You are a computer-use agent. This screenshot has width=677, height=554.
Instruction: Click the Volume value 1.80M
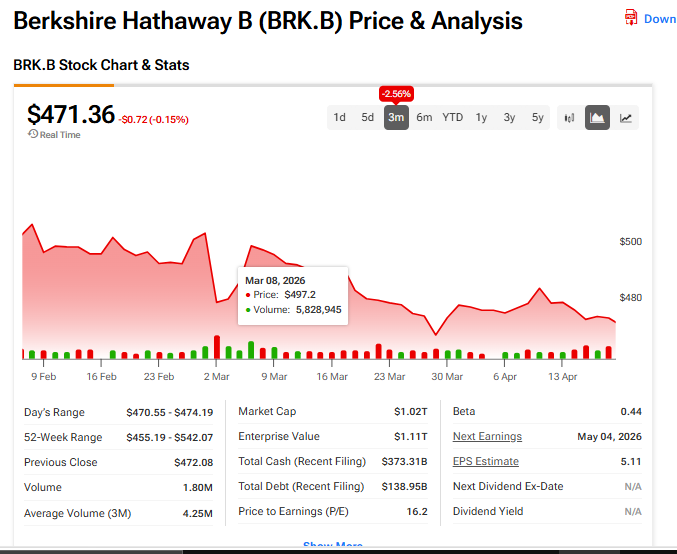tap(198, 488)
